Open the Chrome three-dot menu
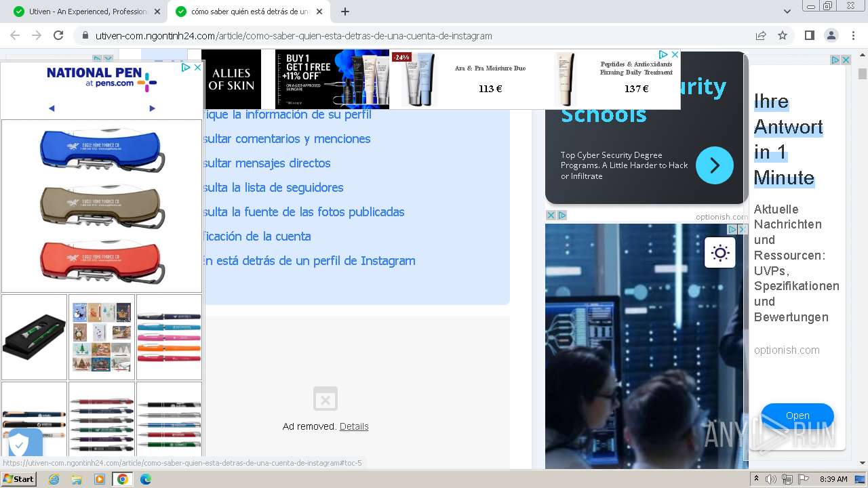This screenshot has width=868, height=488. coord(852,35)
